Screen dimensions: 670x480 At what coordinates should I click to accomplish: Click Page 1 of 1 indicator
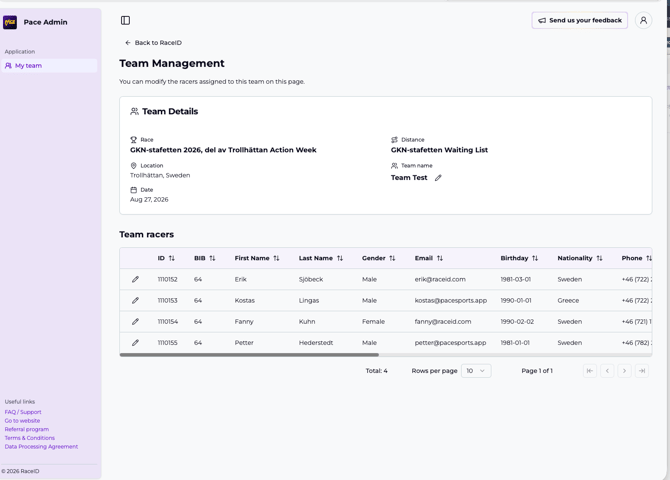pyautogui.click(x=537, y=371)
